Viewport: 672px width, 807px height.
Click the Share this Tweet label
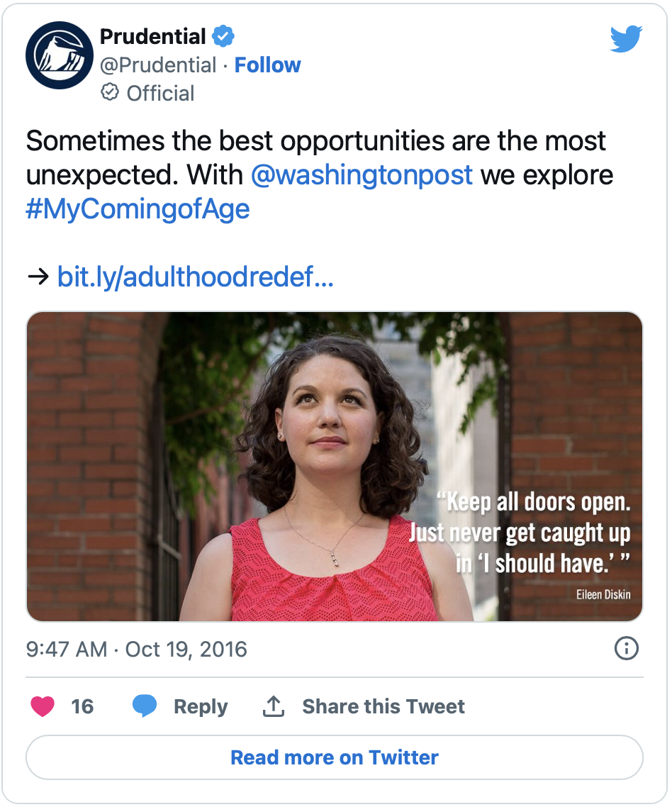[x=383, y=706]
